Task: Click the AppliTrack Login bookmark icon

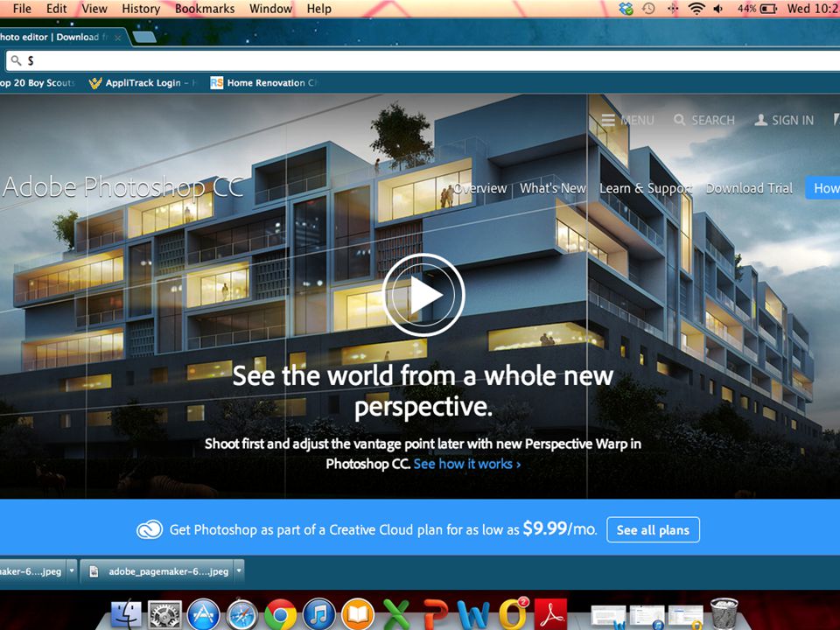Action: (x=95, y=83)
